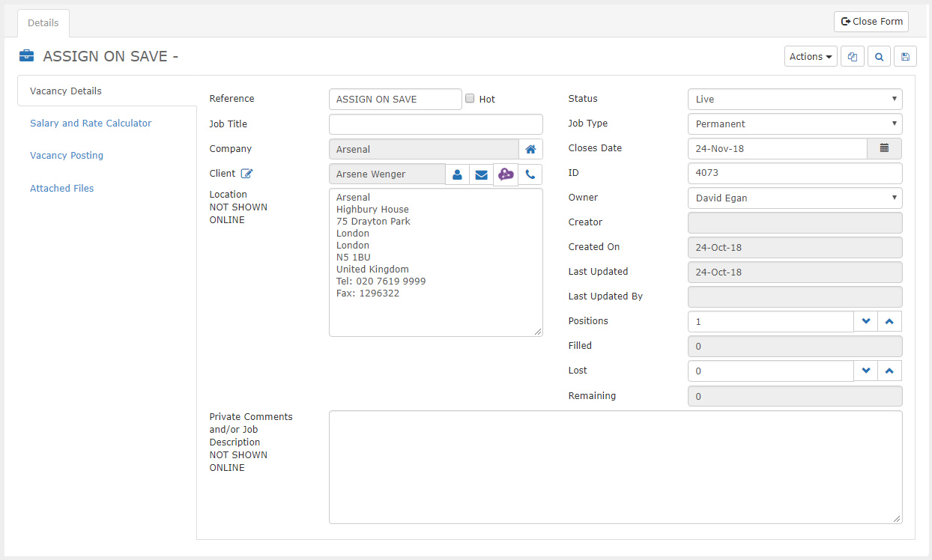The image size is (932, 560).
Task: Save the form using floppy disk icon
Action: pos(905,57)
